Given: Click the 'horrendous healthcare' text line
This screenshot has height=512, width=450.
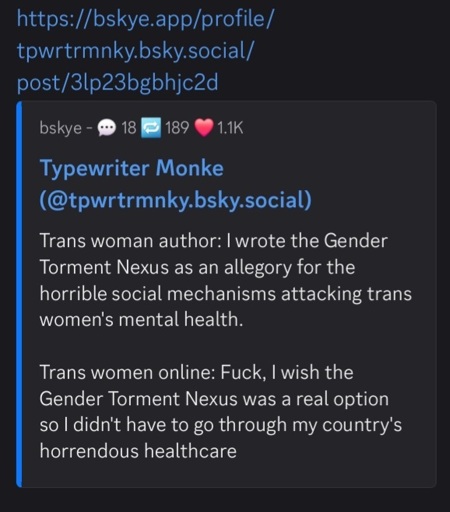Looking at the screenshot, I should point(138,451).
